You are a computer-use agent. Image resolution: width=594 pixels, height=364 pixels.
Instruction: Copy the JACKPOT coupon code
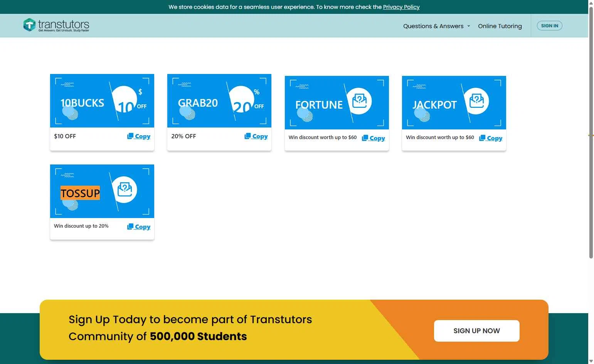click(491, 138)
